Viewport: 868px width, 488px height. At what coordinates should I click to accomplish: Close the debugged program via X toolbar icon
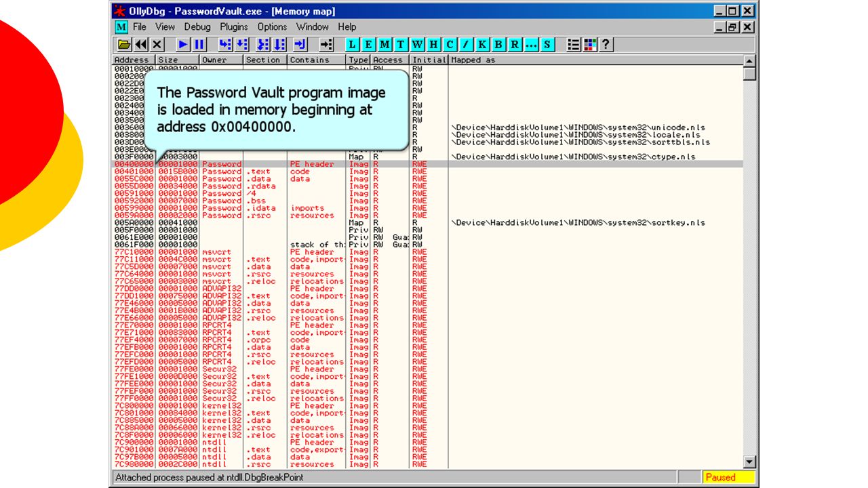[157, 45]
